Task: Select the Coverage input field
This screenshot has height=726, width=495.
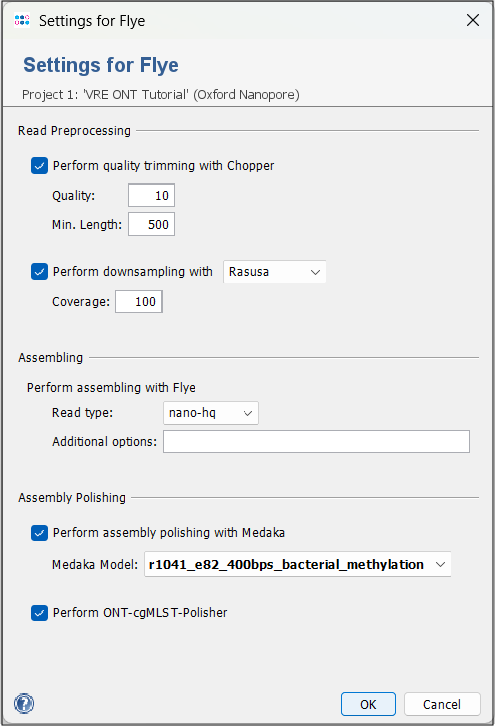Action: (x=139, y=302)
